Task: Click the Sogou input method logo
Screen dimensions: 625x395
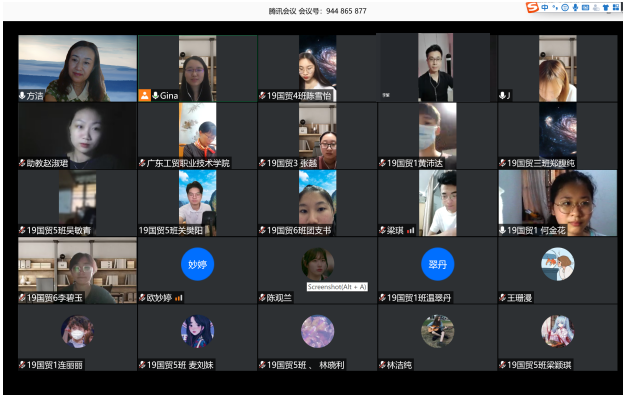Action: 532,7
